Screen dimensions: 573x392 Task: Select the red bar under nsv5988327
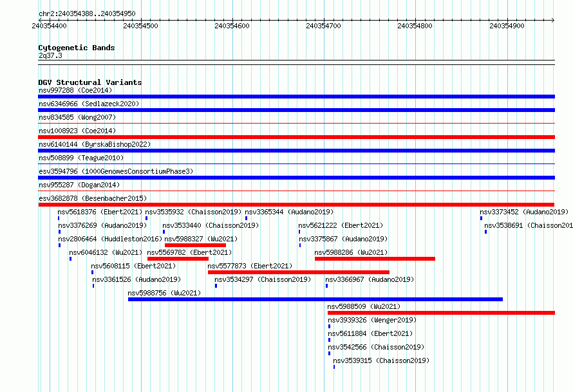coord(196,245)
